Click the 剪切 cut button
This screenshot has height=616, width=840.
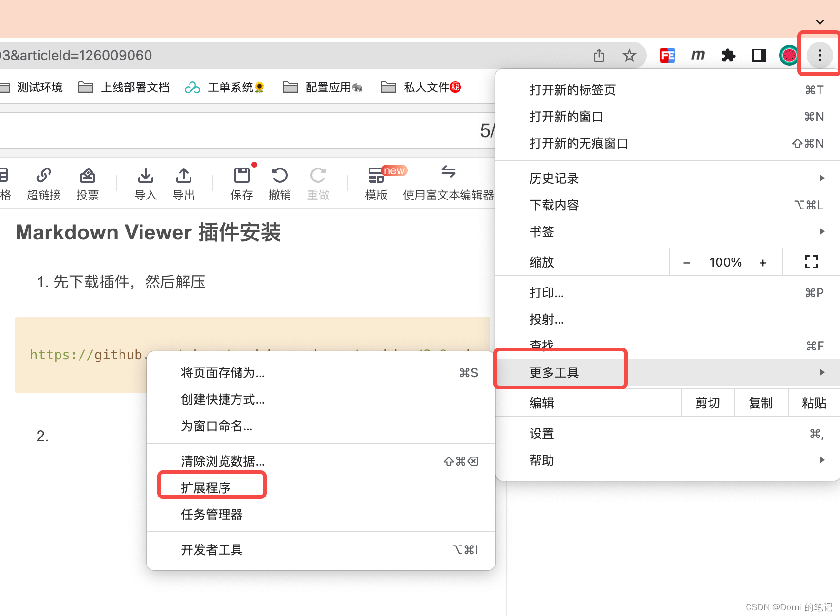pos(708,403)
